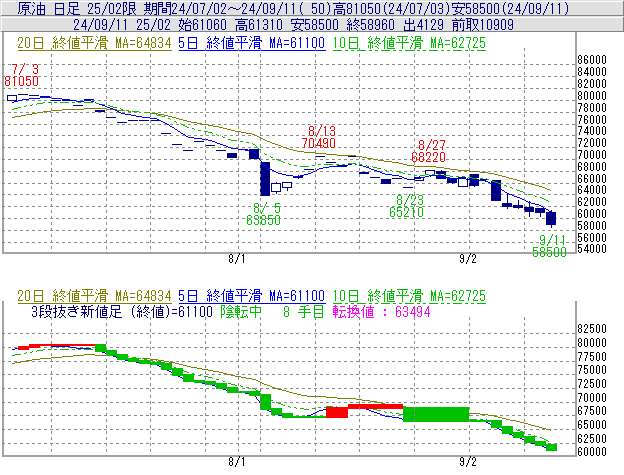This screenshot has width=624, height=475.
Task: Select the high price 高61310 in header
Action: [259, 25]
